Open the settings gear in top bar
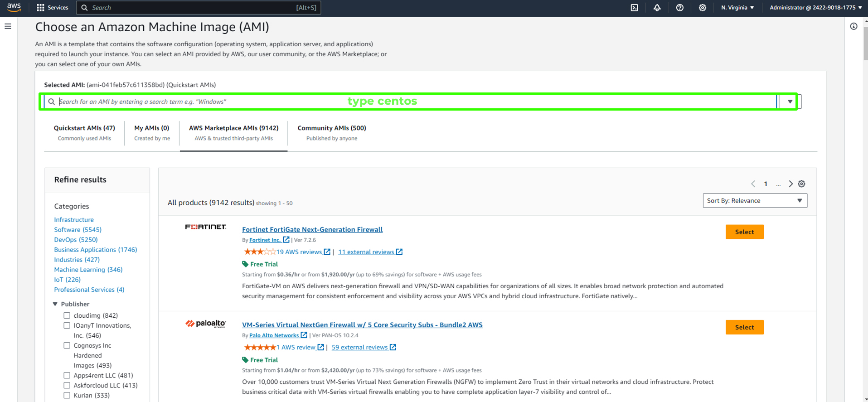This screenshot has width=868, height=402. [702, 8]
